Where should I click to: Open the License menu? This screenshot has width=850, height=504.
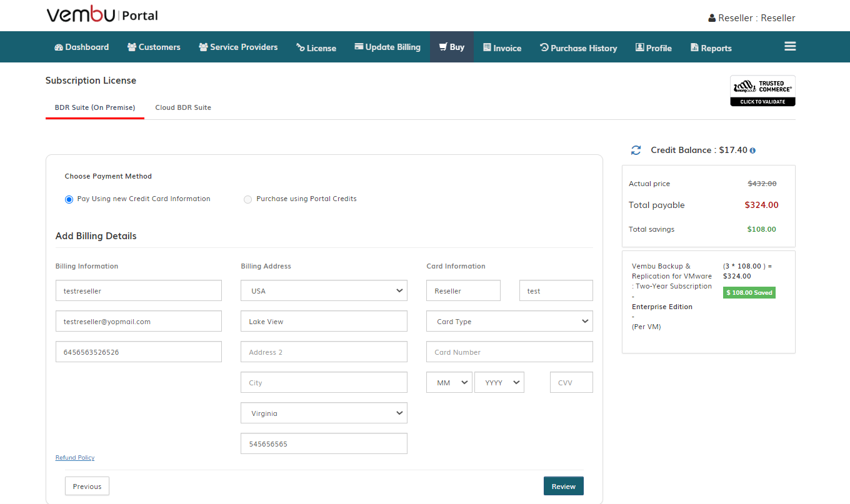pyautogui.click(x=316, y=47)
